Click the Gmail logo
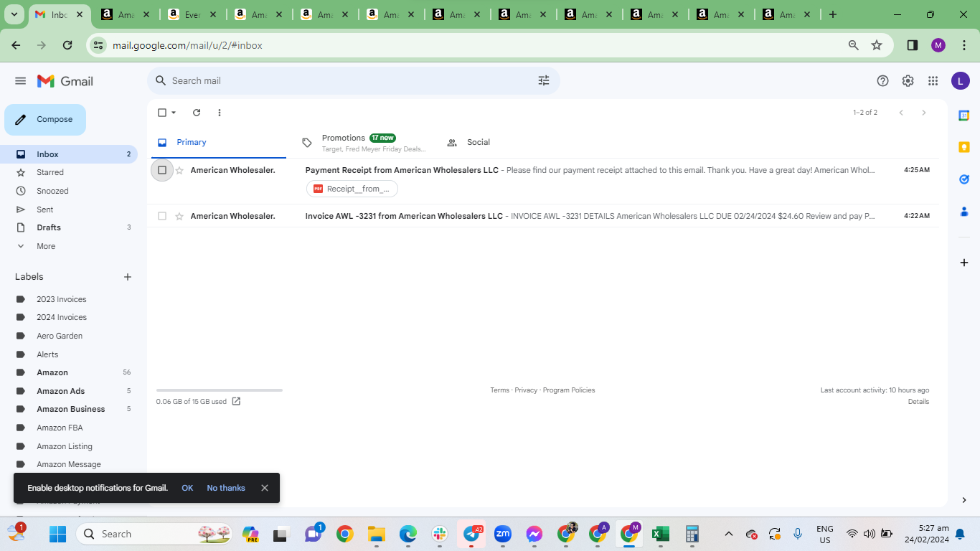 [65, 81]
